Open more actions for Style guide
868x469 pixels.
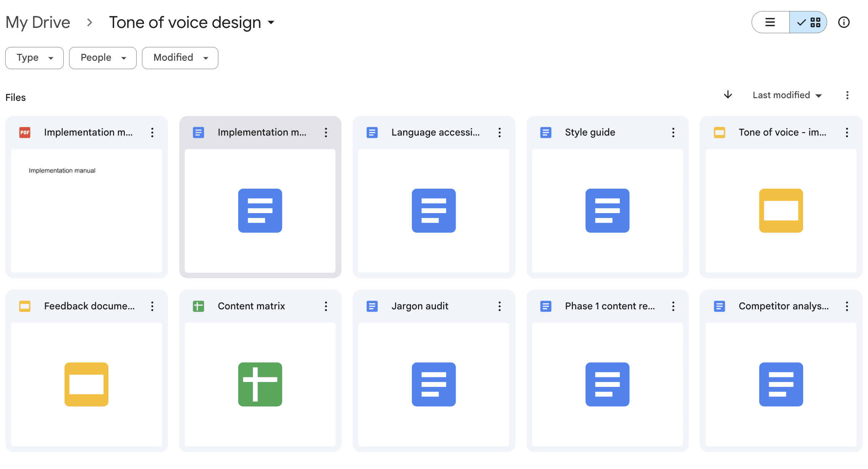[673, 133]
